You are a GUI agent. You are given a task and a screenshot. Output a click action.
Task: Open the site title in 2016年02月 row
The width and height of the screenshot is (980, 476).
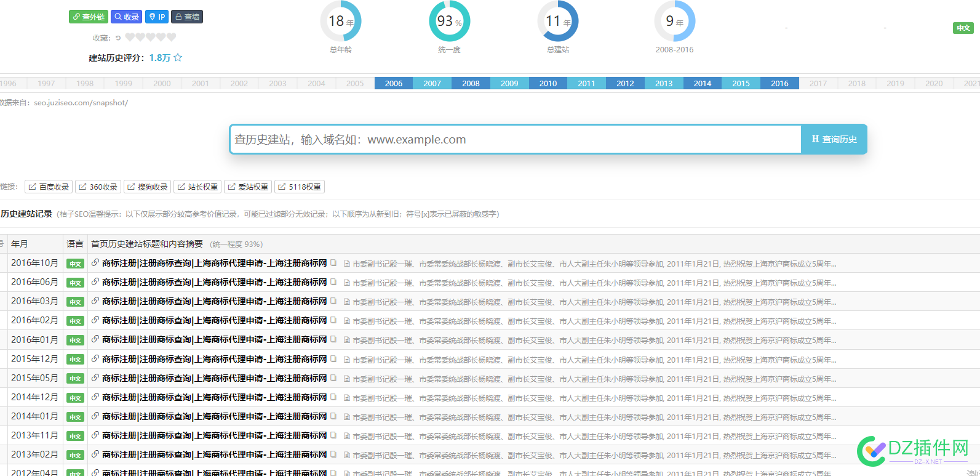point(215,320)
